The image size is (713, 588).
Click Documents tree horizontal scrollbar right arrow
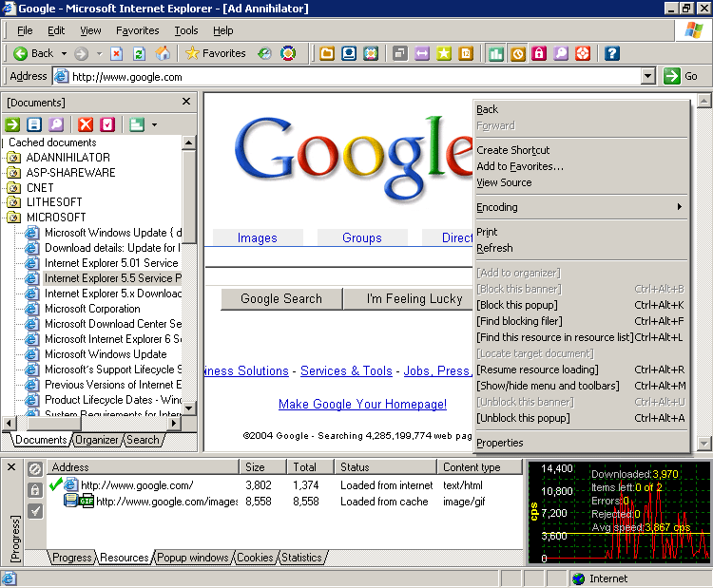tap(174, 423)
